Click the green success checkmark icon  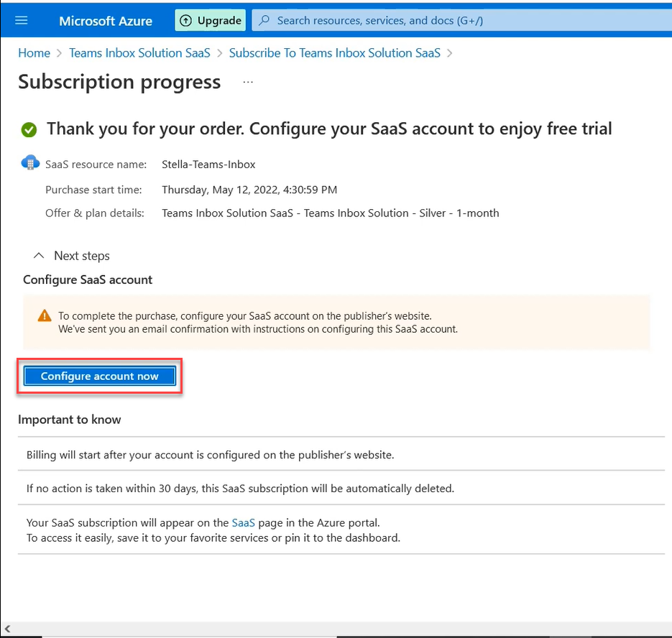click(29, 129)
